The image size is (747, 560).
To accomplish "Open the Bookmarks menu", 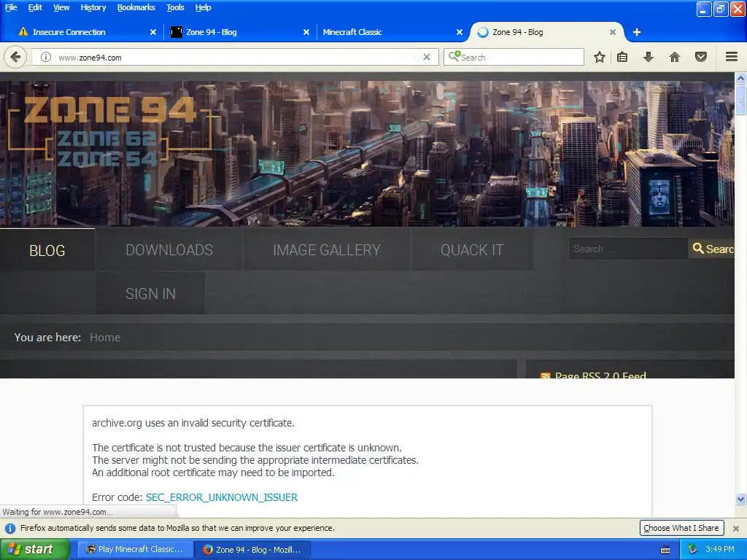I will click(x=136, y=7).
